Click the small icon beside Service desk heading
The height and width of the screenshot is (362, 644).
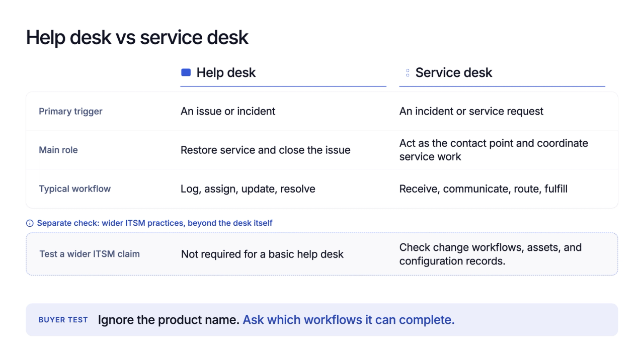[408, 73]
